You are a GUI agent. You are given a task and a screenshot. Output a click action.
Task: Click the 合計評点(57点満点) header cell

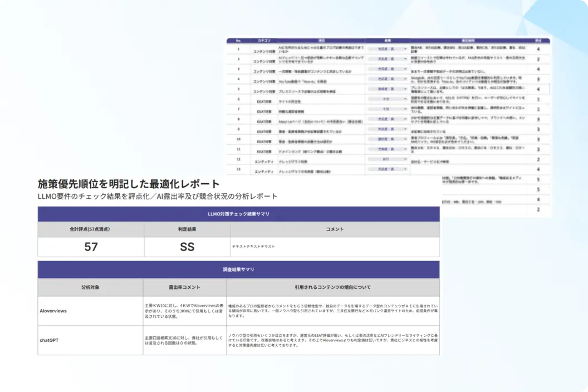(x=91, y=229)
